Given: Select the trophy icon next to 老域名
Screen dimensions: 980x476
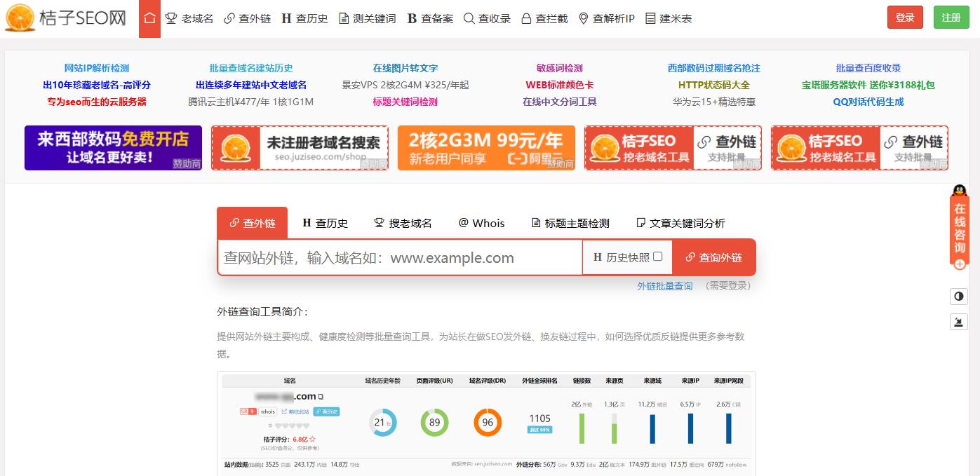Looking at the screenshot, I should click(x=170, y=19).
